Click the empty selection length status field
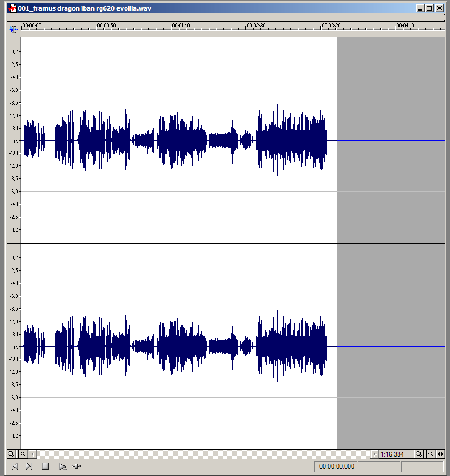This screenshot has width=450, height=476. click(x=423, y=467)
